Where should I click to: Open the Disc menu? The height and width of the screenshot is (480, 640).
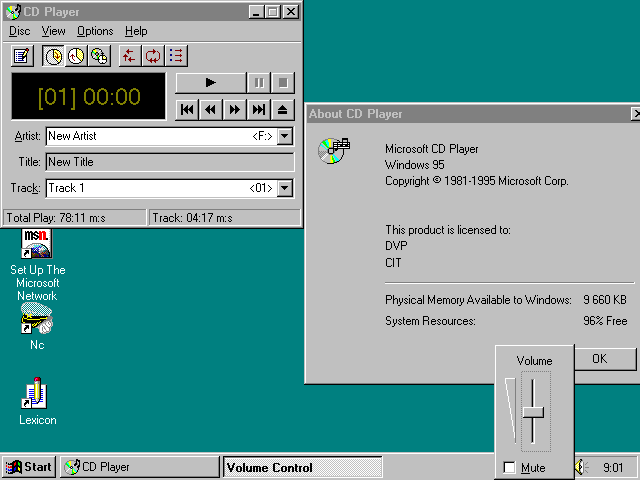click(x=19, y=31)
